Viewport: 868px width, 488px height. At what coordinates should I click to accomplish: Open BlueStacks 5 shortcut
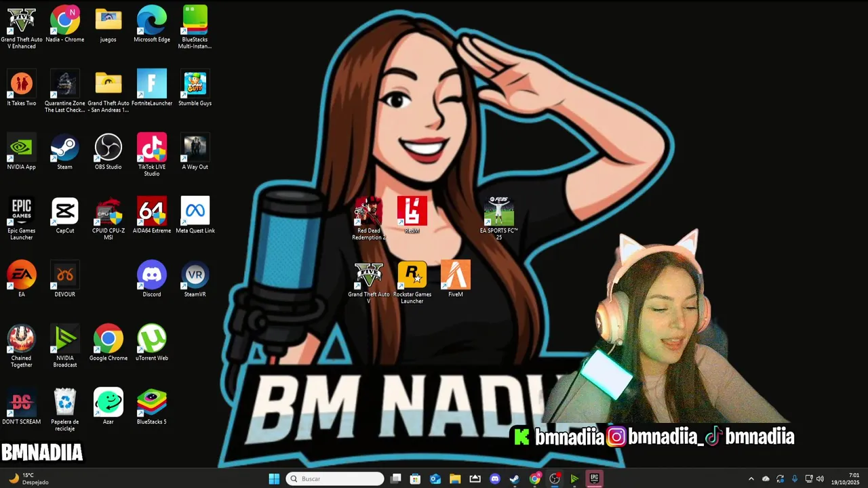[x=152, y=407]
